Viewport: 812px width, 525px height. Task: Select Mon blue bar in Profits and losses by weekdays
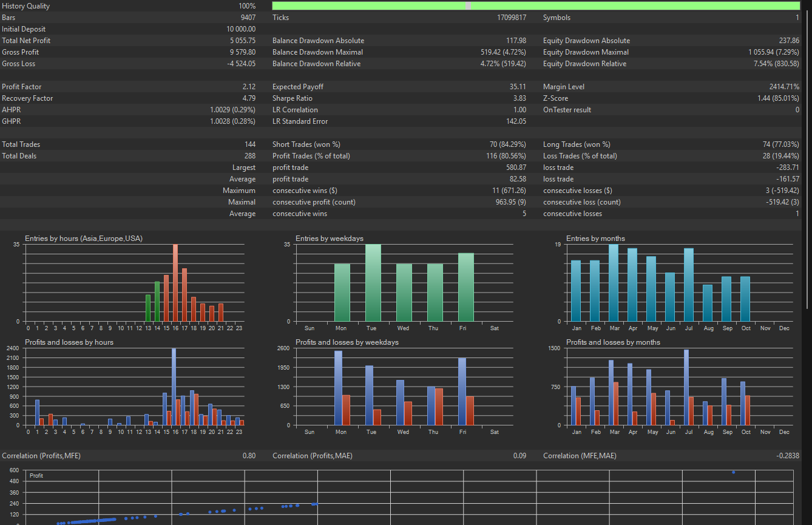coord(338,388)
